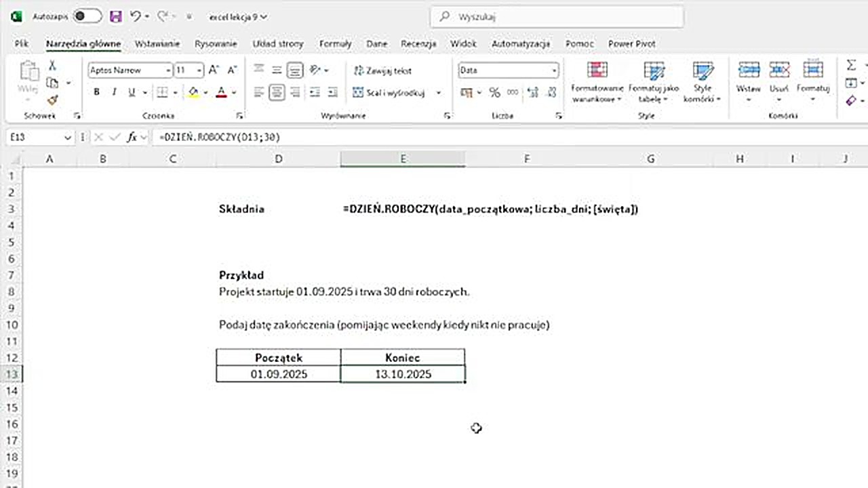Viewport: 868px width, 488px height.
Task: Click the Usuń cells icon
Action: [x=779, y=69]
